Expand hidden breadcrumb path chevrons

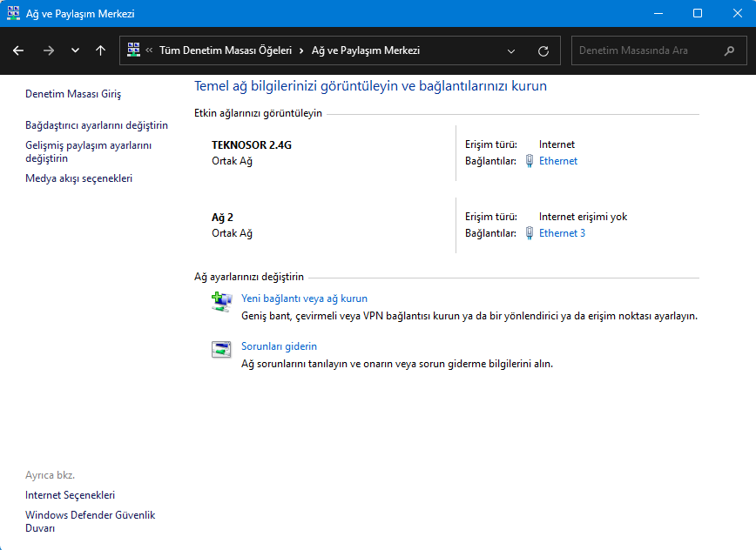click(150, 50)
